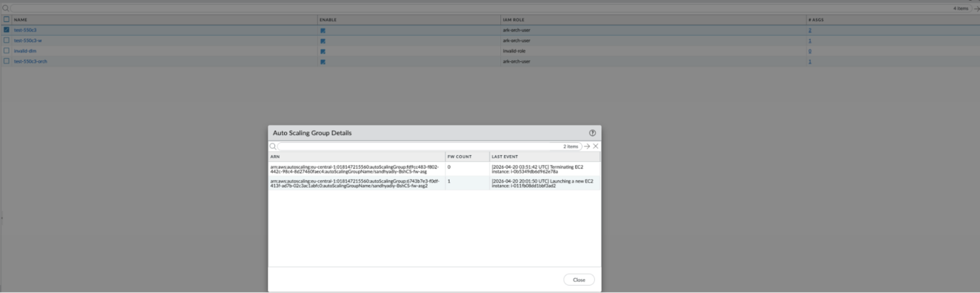Click the "invalid-role" IAM role cell

pos(514,51)
